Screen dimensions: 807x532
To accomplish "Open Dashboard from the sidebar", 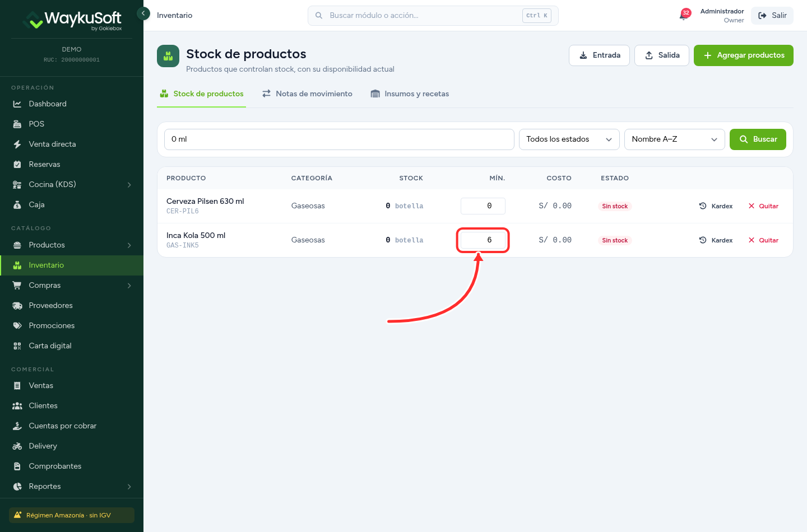I will pos(72,104).
